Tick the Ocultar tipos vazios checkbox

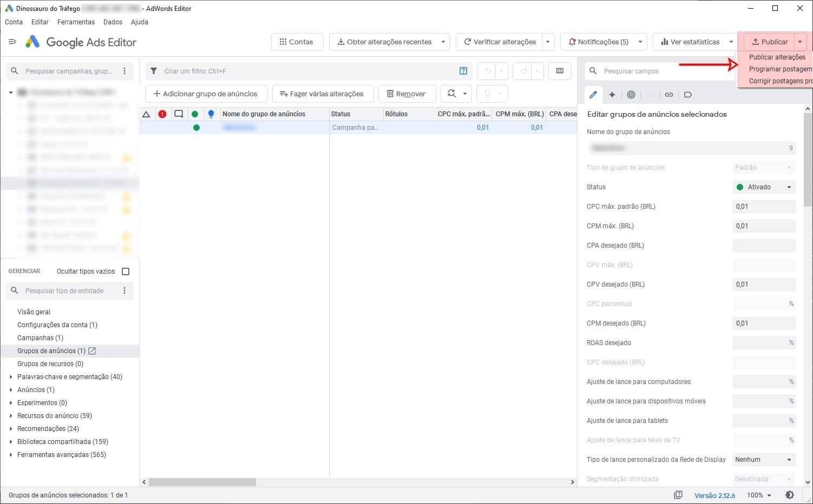pos(126,271)
